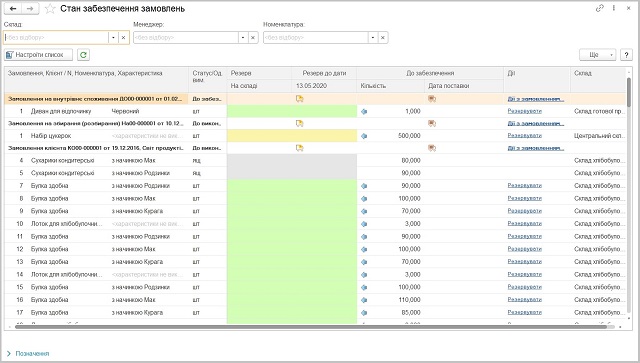The image size is (640, 363).
Task: Click blue arrow in row 15 Булка здобна
Action: [364, 287]
